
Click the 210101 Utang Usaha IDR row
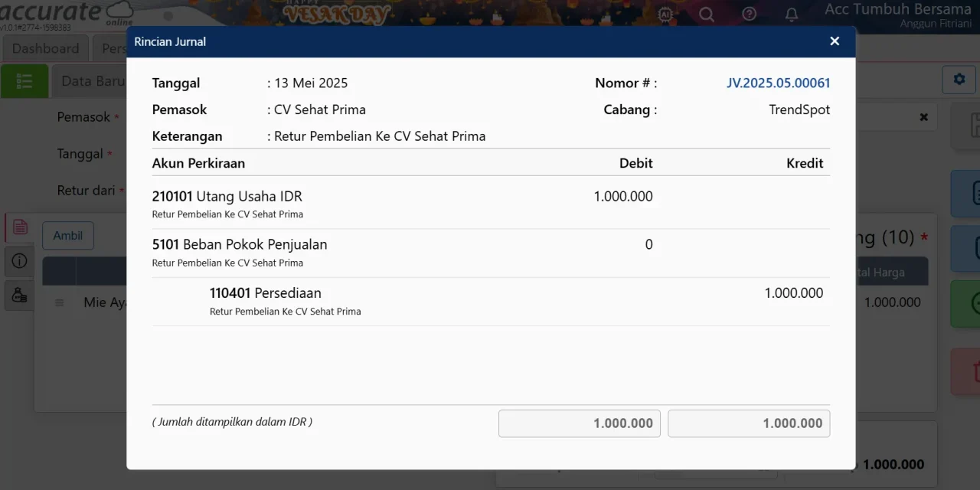click(491, 203)
